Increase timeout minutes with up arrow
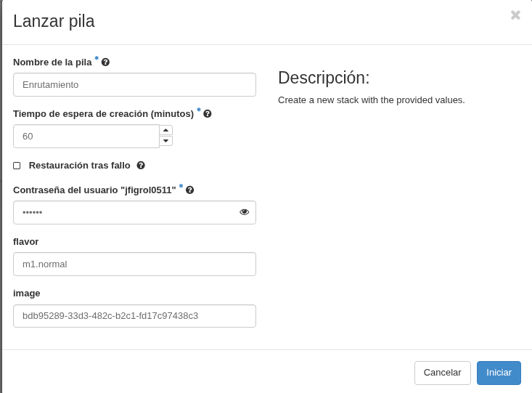532x393 pixels. 166,130
